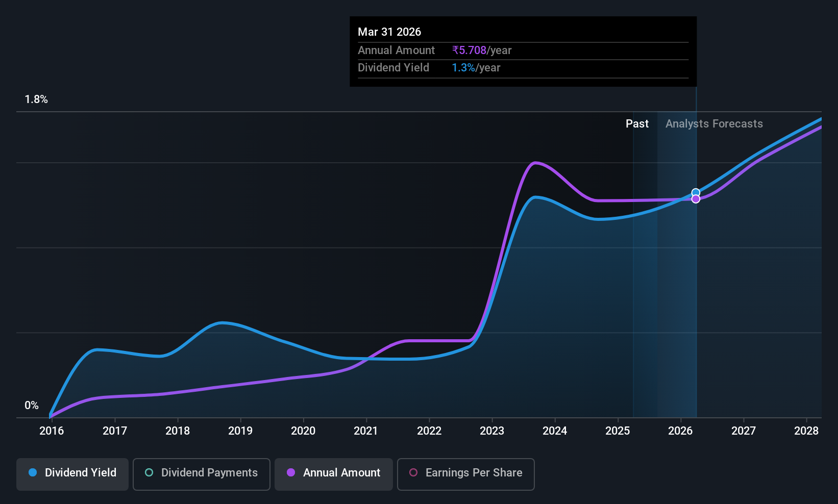Click the 1.3%/year dividend yield value
This screenshot has width=838, height=504.
point(476,68)
